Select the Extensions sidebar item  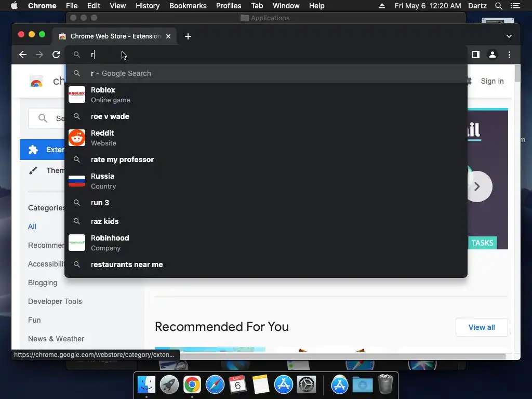(x=43, y=150)
